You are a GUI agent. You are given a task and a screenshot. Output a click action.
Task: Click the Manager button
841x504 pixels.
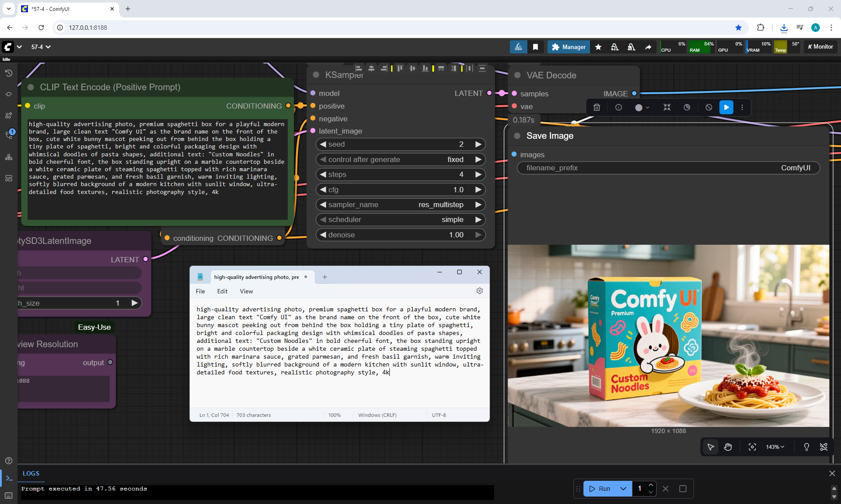point(569,47)
